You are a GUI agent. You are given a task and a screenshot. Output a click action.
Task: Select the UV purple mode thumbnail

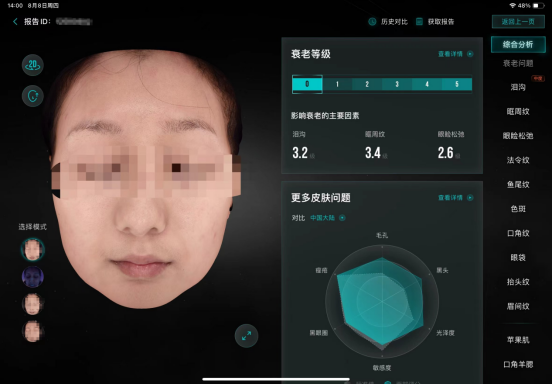click(33, 277)
